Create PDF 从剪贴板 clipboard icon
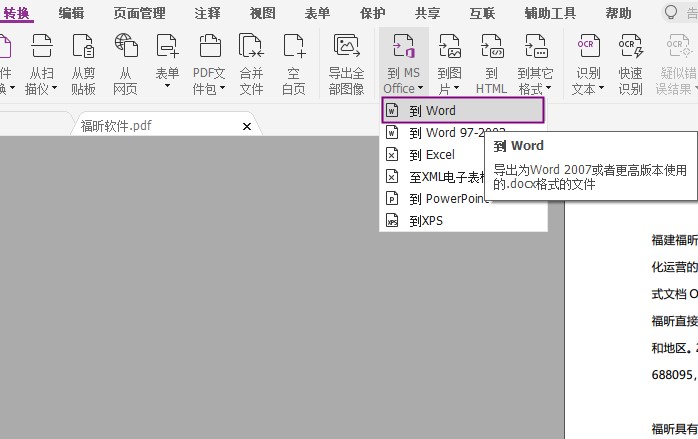Image resolution: width=698 pixels, height=439 pixels. tap(83, 45)
